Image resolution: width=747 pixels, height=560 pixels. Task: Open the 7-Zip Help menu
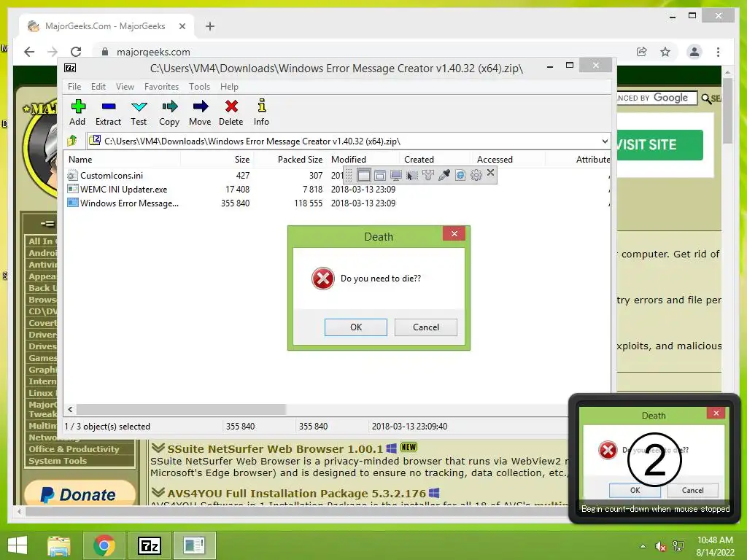pos(229,87)
